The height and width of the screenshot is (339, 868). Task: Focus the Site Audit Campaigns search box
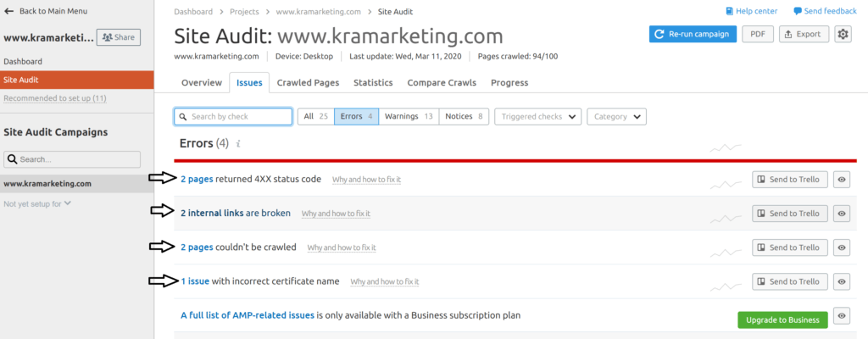[72, 159]
